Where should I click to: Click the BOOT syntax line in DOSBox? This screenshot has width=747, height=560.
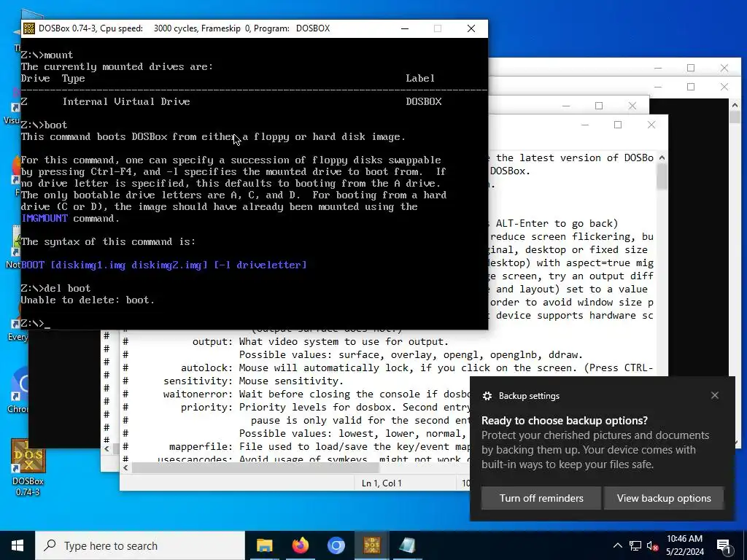click(164, 265)
